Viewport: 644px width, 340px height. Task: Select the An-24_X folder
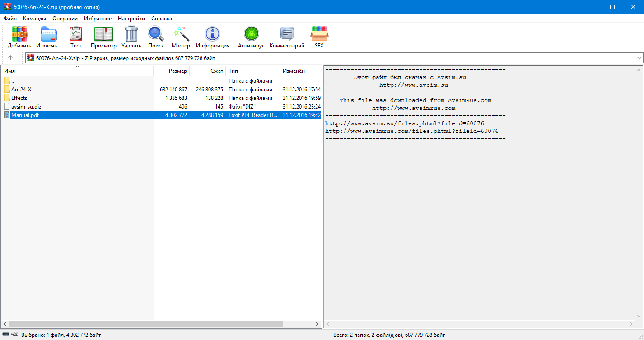pyautogui.click(x=21, y=90)
